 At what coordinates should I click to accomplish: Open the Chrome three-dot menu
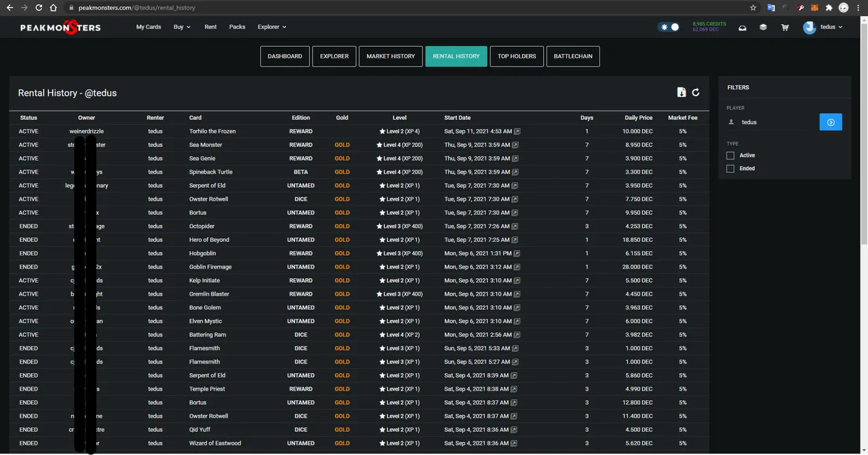coord(859,7)
